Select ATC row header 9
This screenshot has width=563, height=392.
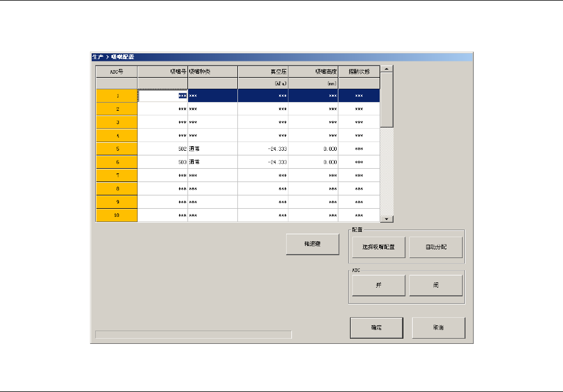pos(117,202)
